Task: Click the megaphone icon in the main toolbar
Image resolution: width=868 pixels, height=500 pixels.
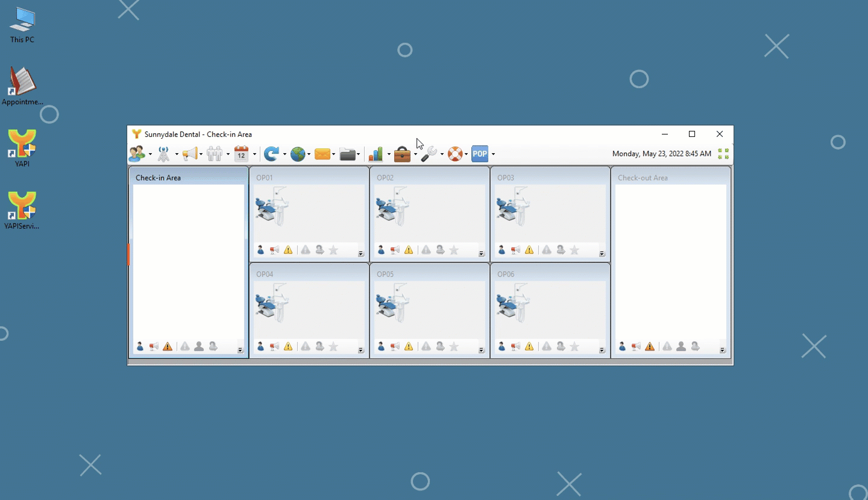Action: pyautogui.click(x=190, y=154)
